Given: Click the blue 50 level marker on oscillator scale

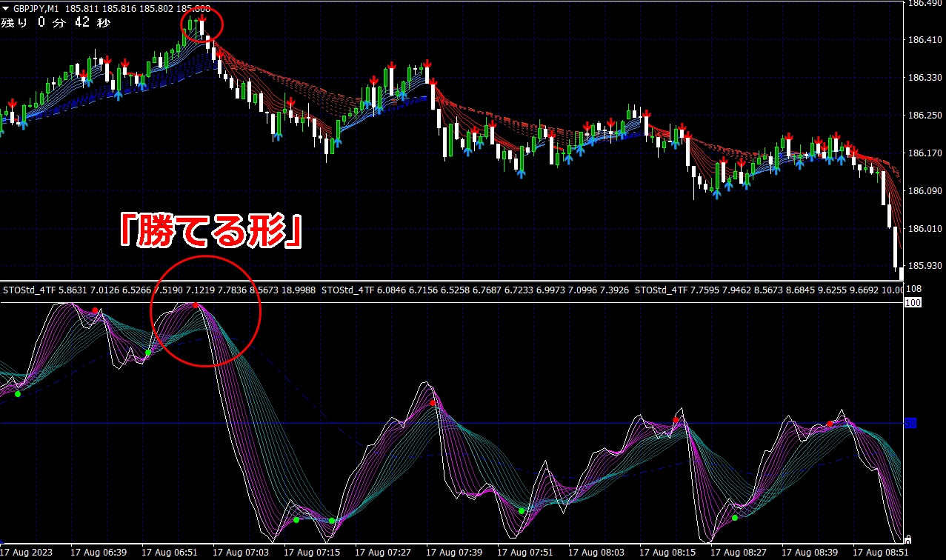Looking at the screenshot, I should coord(910,423).
